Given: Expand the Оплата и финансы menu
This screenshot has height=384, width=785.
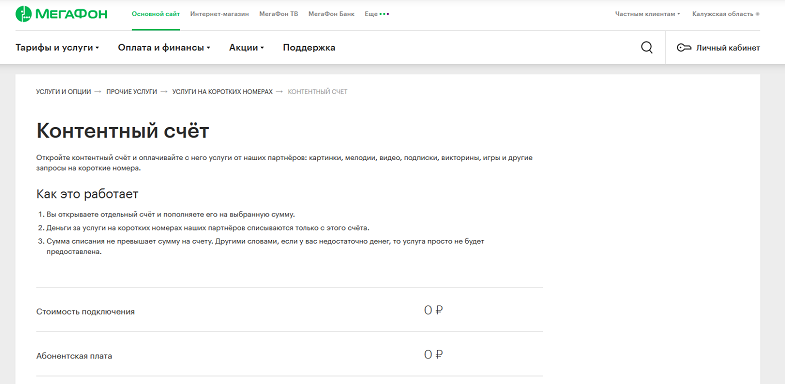Looking at the screenshot, I should 164,48.
